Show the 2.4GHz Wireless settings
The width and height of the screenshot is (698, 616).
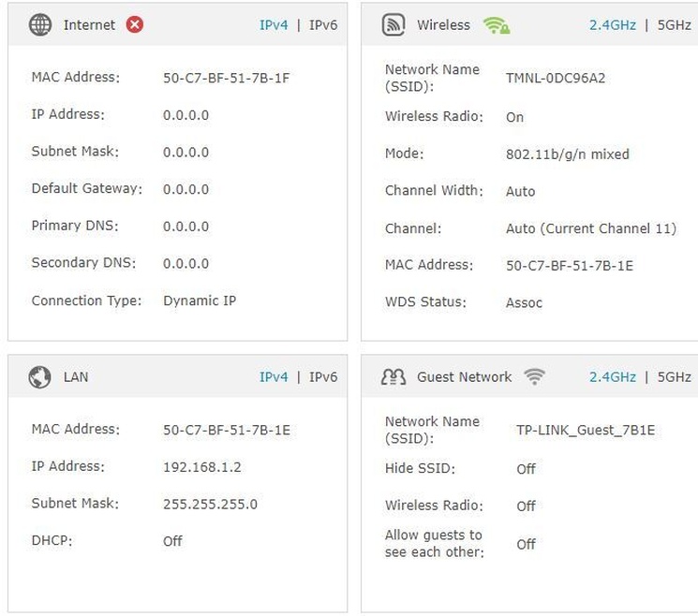(x=613, y=25)
